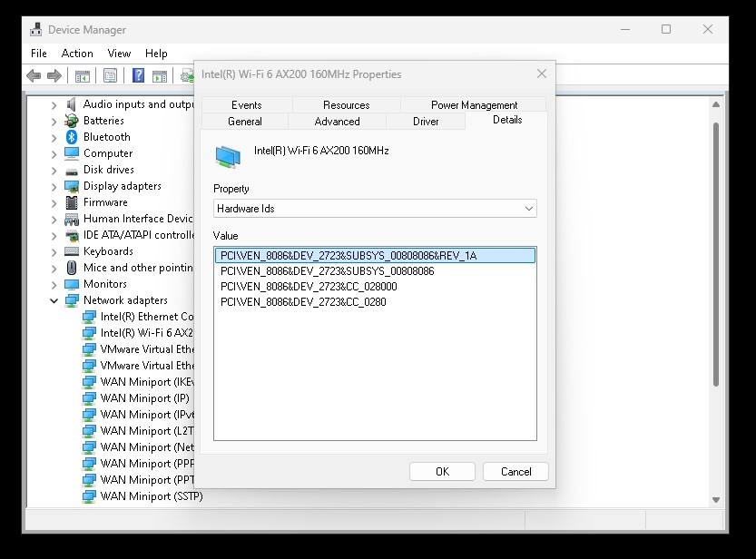Switch to the Events tab
The width and height of the screenshot is (756, 559).
pyautogui.click(x=246, y=105)
